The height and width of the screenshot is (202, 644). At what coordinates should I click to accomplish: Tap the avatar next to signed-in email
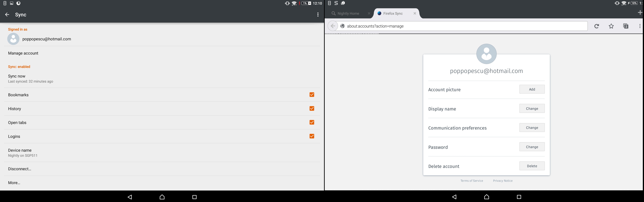coord(13,39)
